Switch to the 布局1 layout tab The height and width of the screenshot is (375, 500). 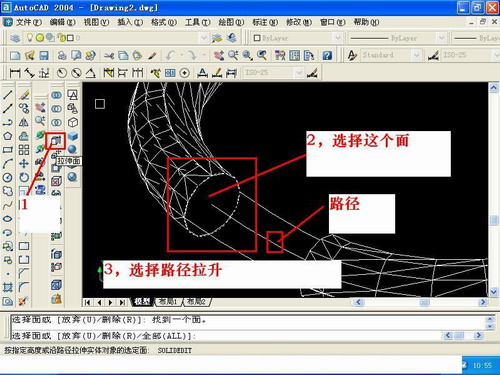[x=168, y=302]
